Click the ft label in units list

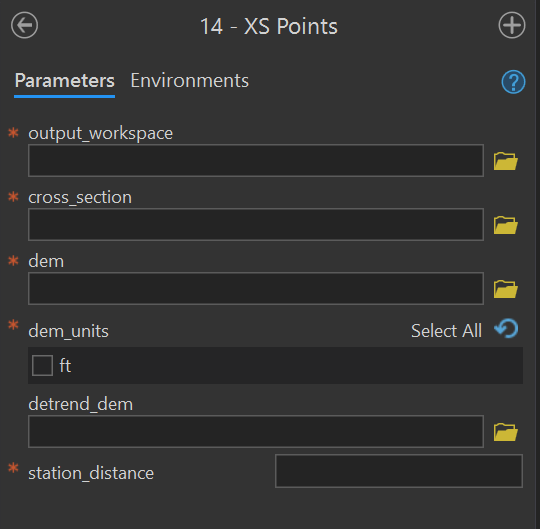pos(65,365)
